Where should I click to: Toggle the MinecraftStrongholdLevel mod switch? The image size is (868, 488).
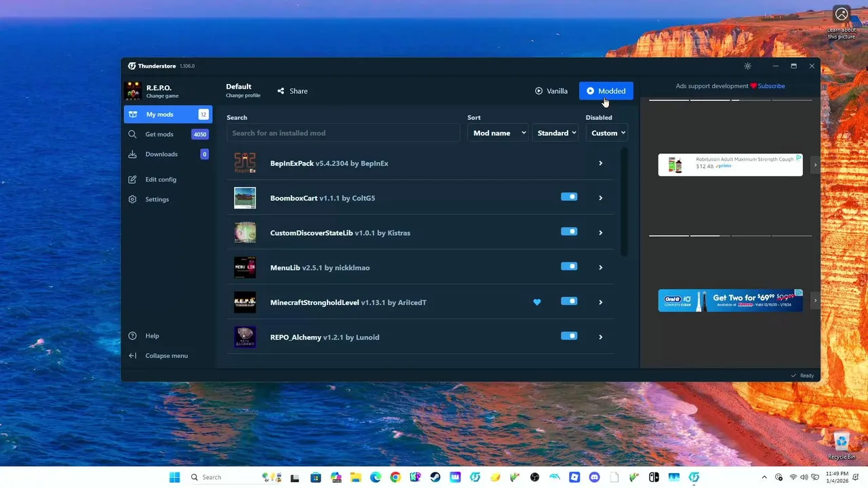569,301
